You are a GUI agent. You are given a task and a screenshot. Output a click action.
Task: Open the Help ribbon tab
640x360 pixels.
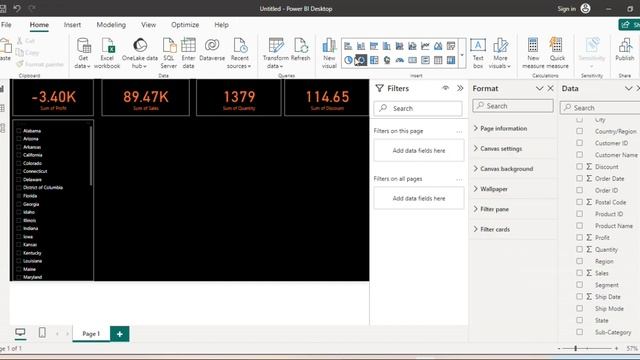pyautogui.click(x=221, y=25)
